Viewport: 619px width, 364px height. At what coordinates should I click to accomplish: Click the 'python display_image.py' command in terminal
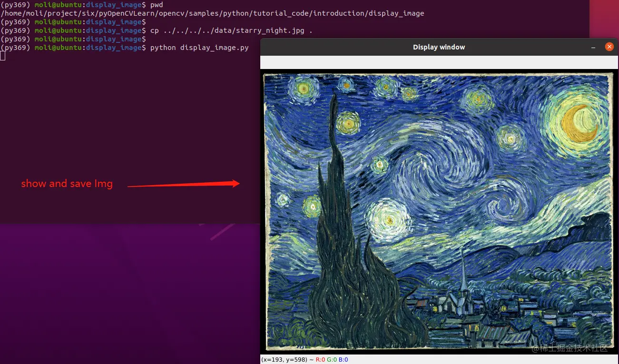click(x=199, y=48)
